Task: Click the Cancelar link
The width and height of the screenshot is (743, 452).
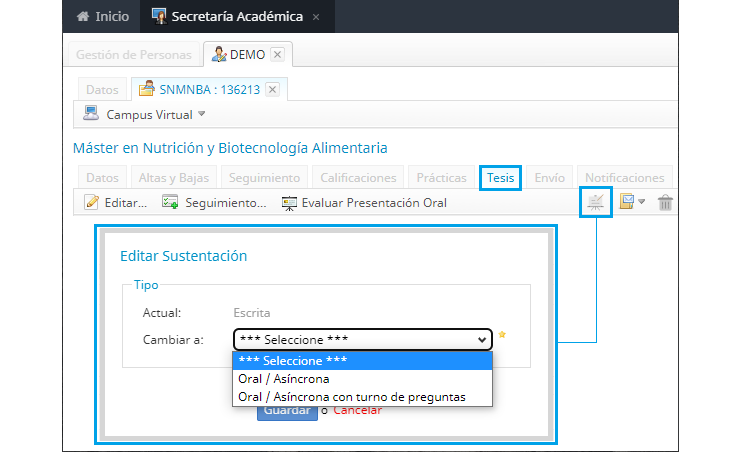Action: 357,411
